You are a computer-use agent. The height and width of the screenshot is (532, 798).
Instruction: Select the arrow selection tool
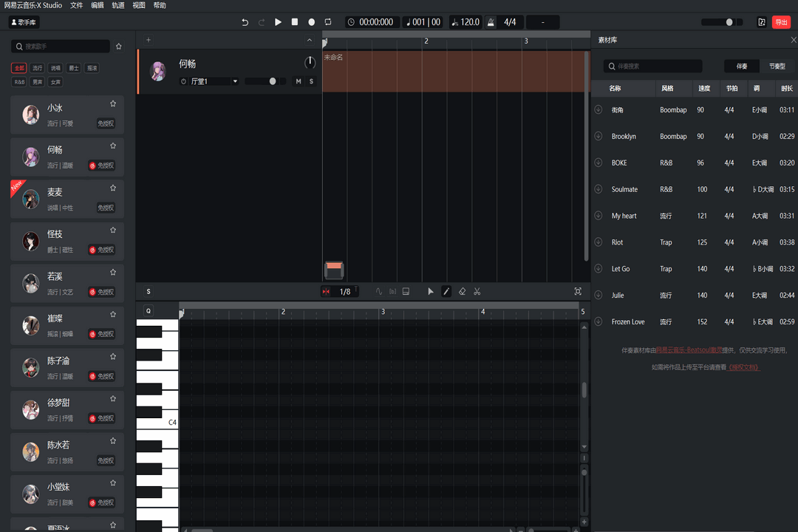pos(431,291)
